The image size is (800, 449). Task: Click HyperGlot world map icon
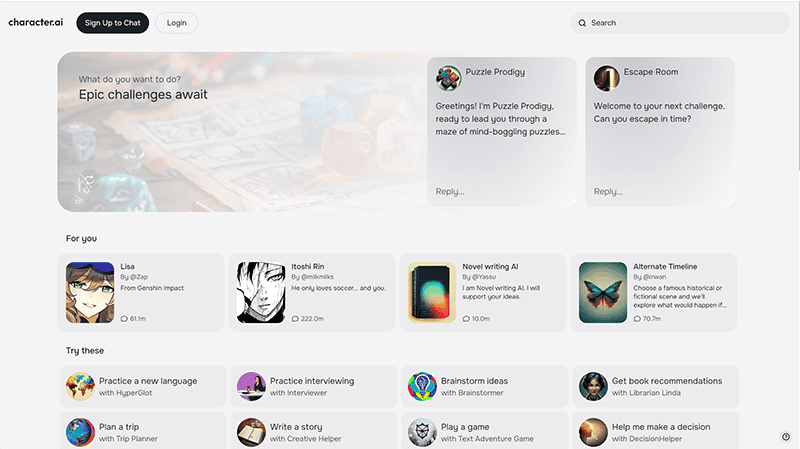coord(80,386)
